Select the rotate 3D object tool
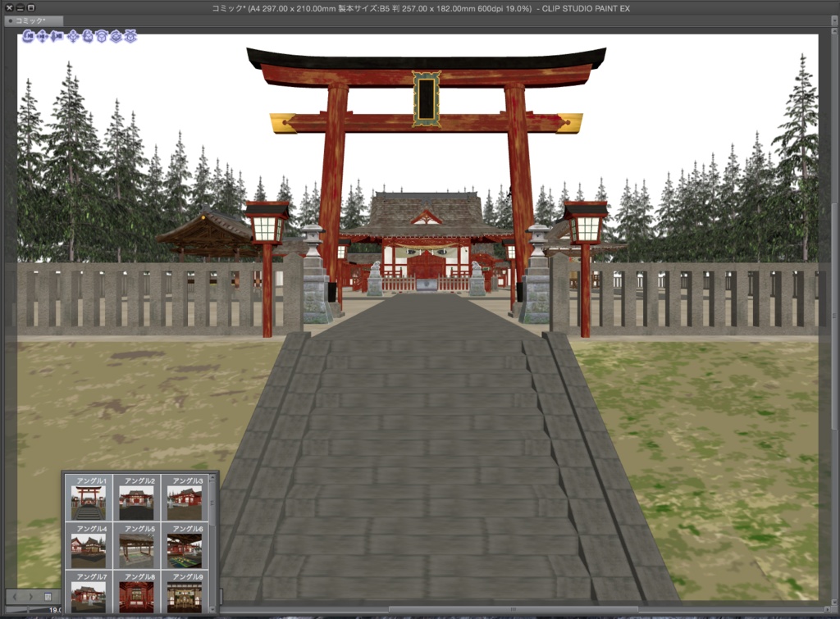 (x=88, y=36)
